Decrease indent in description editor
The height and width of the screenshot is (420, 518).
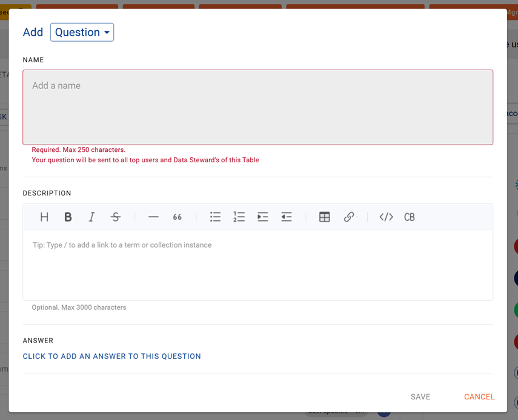pyautogui.click(x=287, y=217)
